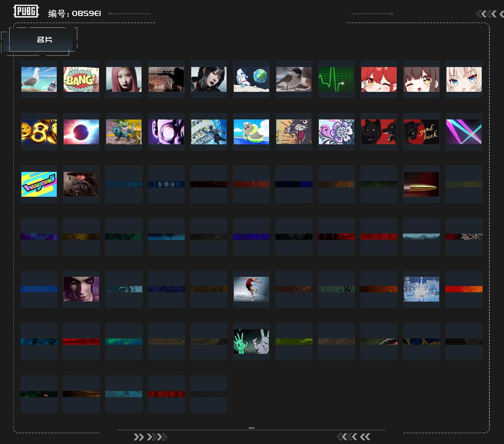Select the purple flower namecard
504x444 pixels.
[336, 132]
